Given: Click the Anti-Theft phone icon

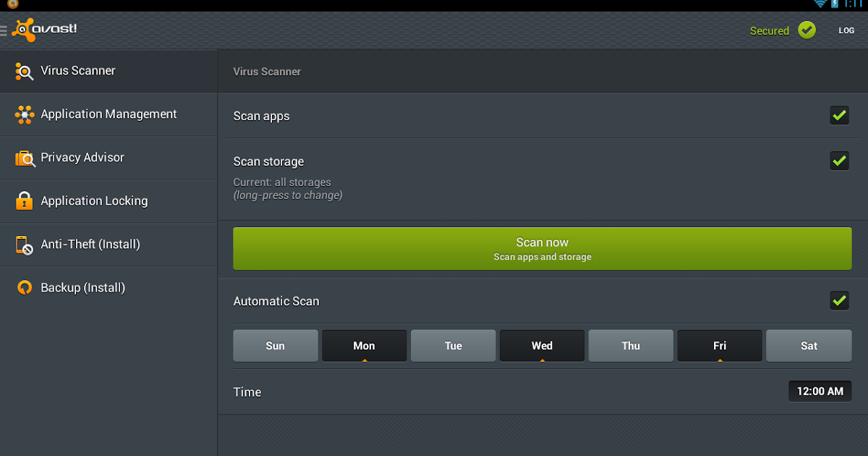Looking at the screenshot, I should [x=25, y=245].
